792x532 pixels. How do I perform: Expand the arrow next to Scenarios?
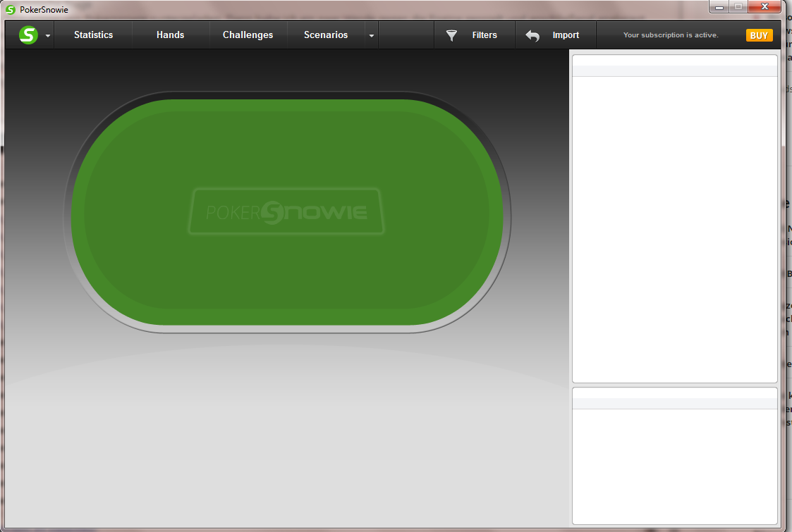coord(372,36)
